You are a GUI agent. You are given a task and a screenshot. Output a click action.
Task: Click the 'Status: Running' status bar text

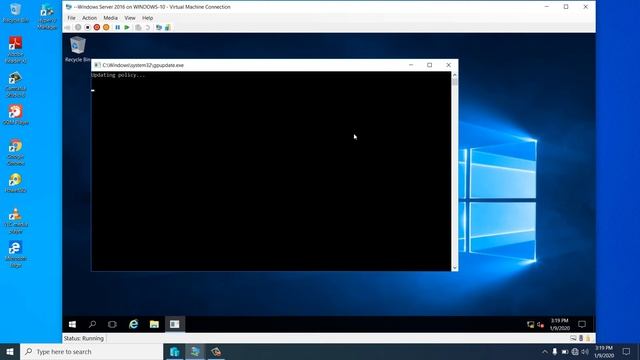point(84,338)
